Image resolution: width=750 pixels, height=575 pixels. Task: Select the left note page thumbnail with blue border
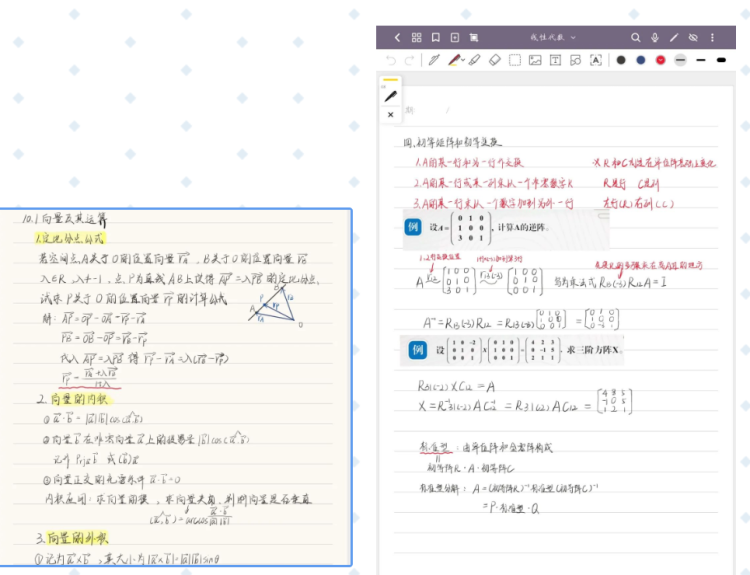click(176, 387)
